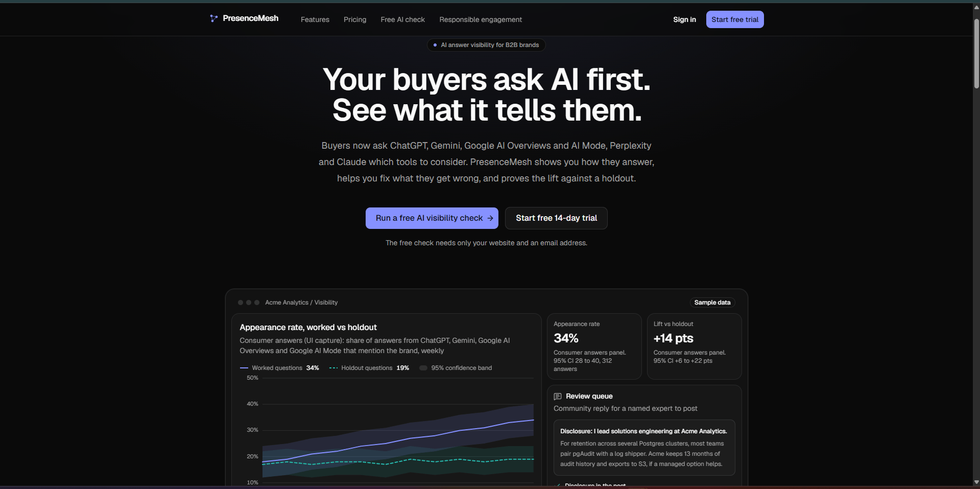This screenshot has height=489, width=980.
Task: Click the AI answer visibility for B2B brands badge
Action: click(486, 45)
